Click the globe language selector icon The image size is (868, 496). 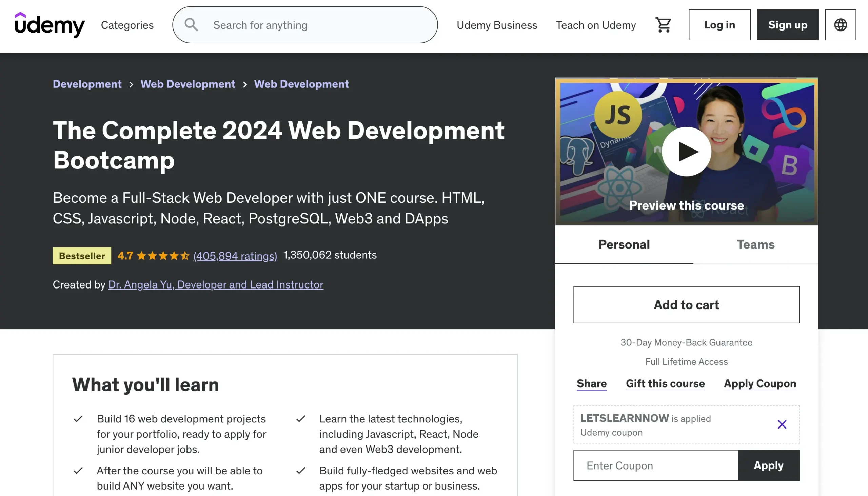coord(840,25)
